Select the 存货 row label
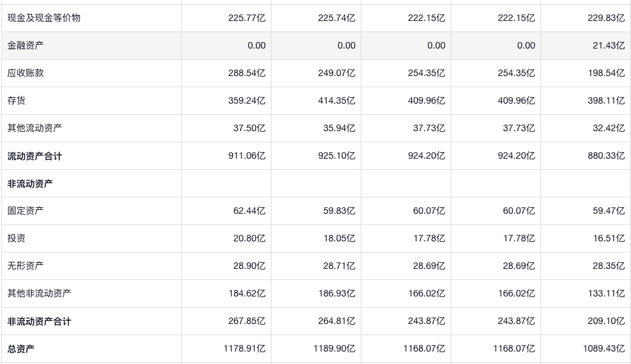The image size is (631, 364). pyautogui.click(x=16, y=101)
